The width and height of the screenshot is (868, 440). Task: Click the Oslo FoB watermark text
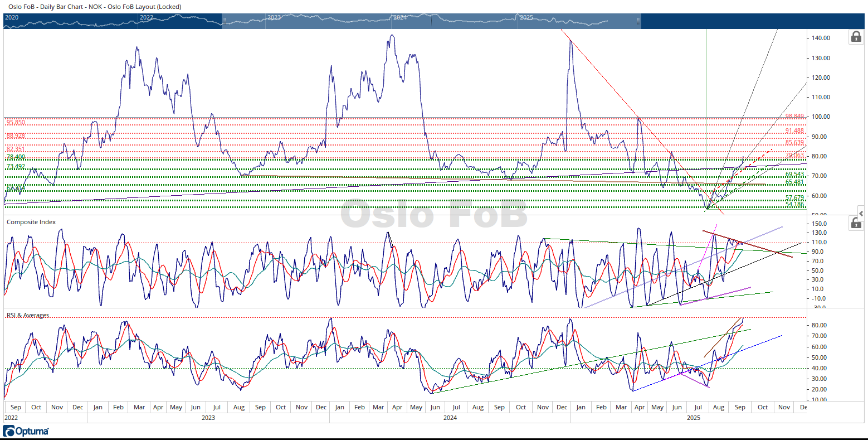point(433,214)
